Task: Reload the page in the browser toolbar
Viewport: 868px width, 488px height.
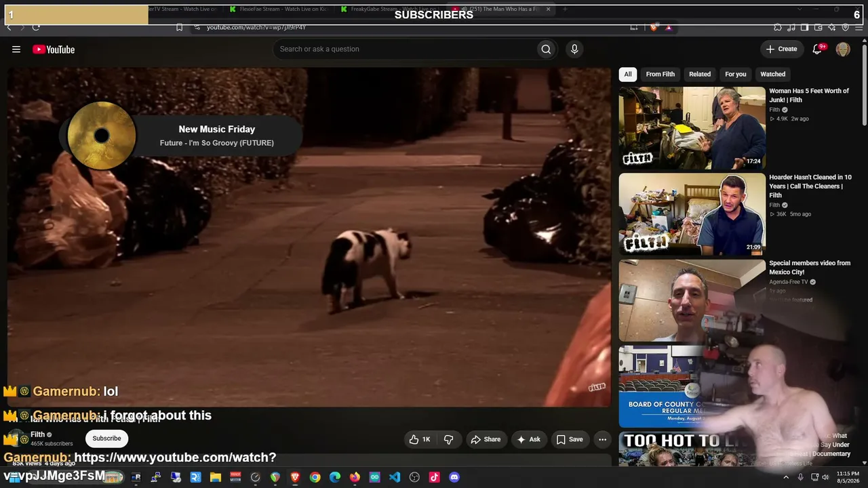Action: [36, 27]
